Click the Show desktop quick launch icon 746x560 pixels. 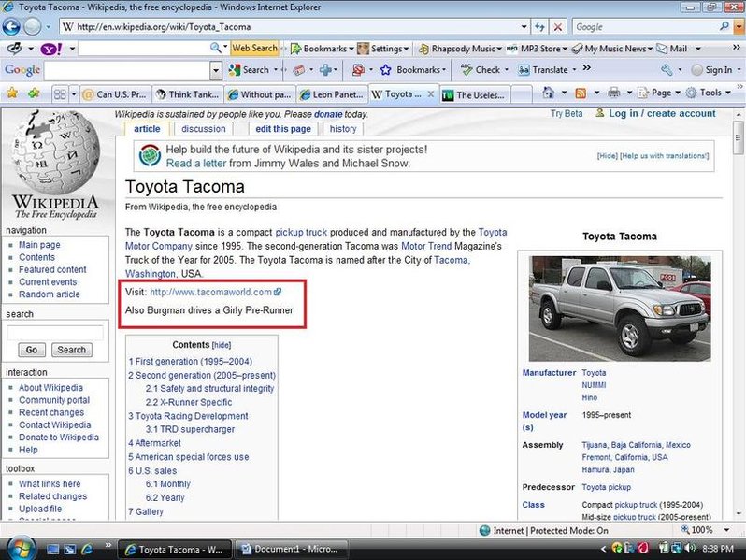click(x=52, y=549)
